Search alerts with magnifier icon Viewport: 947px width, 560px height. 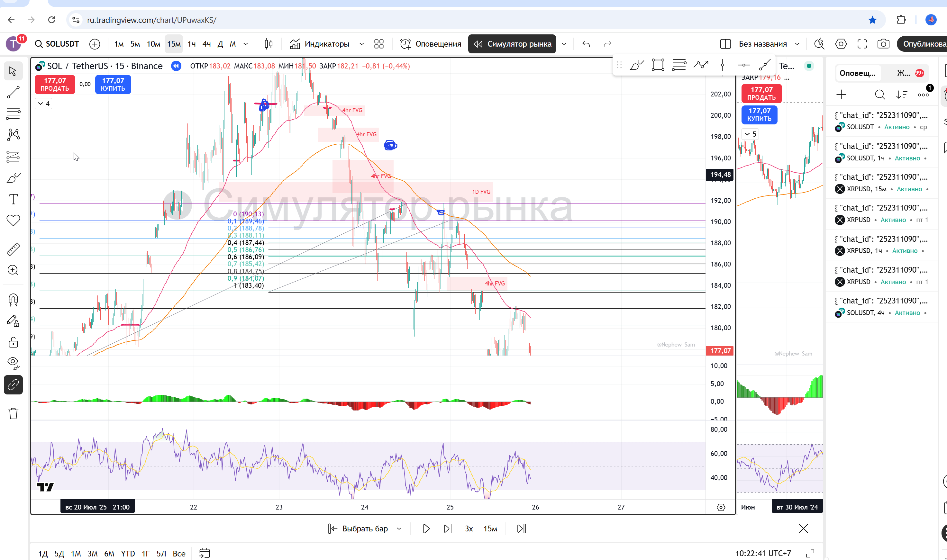click(879, 95)
